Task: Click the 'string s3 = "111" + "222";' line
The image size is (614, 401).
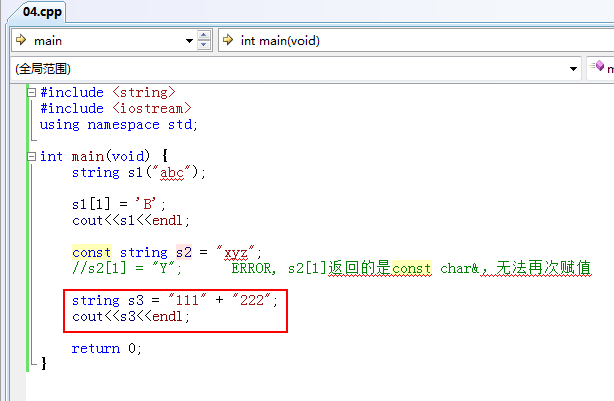Action: 175,301
